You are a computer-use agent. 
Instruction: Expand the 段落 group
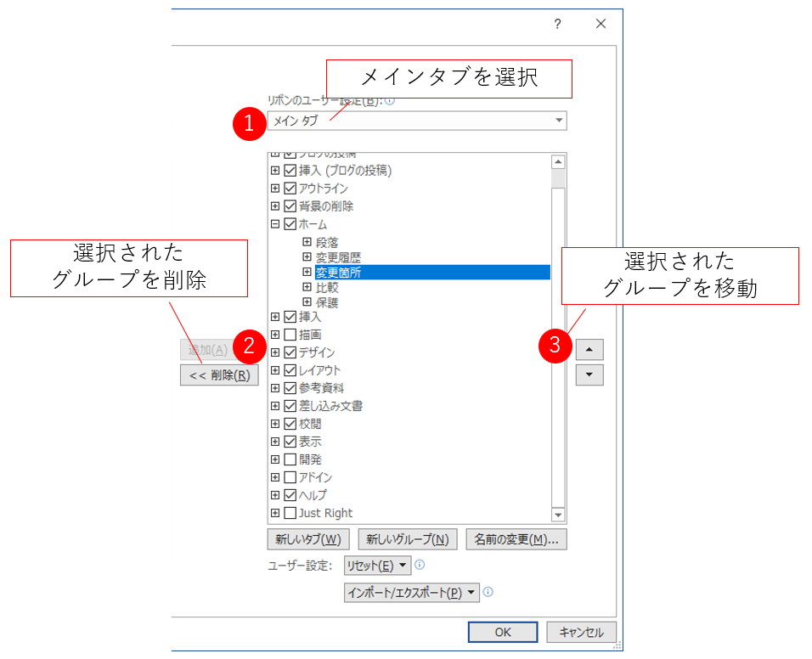pyautogui.click(x=307, y=242)
